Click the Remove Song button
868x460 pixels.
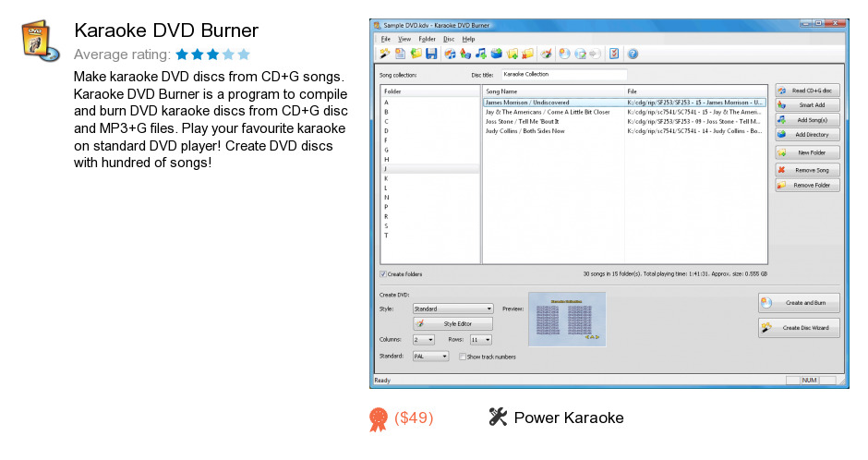[x=807, y=171]
